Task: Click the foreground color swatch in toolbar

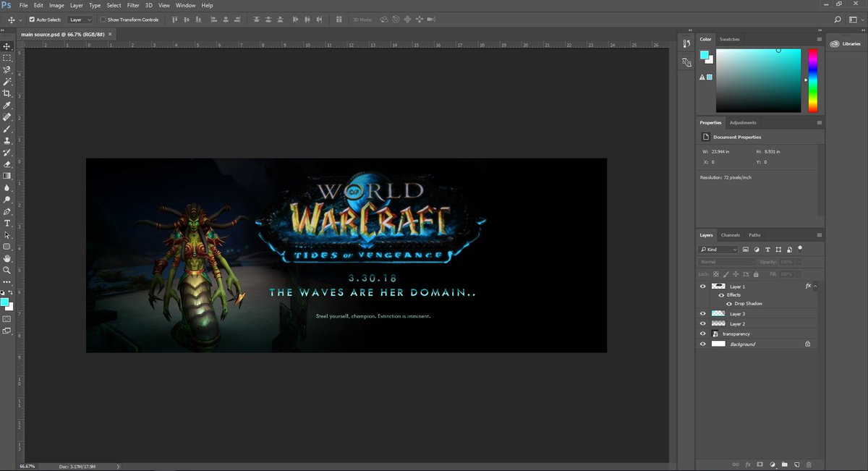Action: pyautogui.click(x=5, y=302)
